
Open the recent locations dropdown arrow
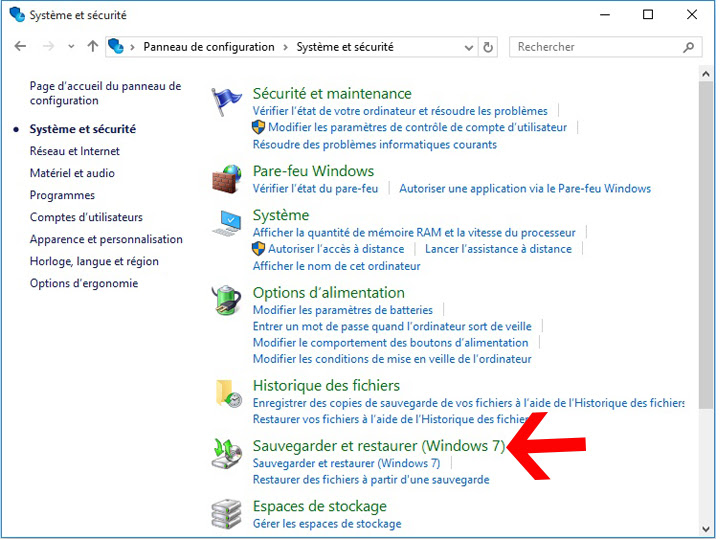[71, 46]
